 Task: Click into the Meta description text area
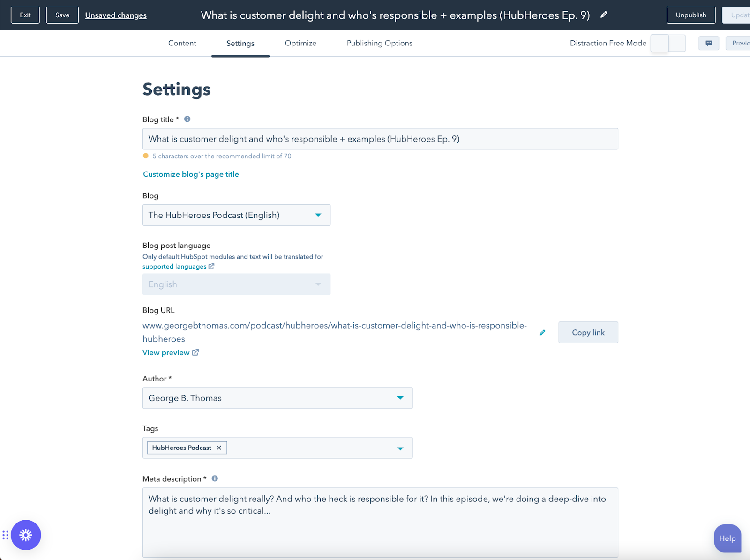click(380, 523)
